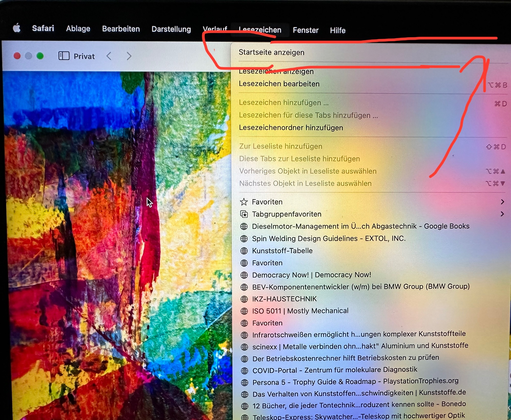511x420 pixels.
Task: Open the Privat tab group selector
Action: [x=84, y=56]
